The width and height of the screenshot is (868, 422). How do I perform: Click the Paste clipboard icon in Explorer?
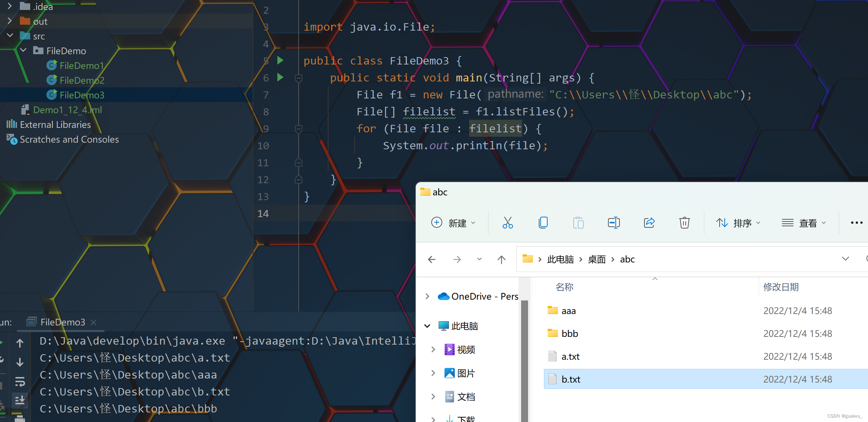[x=578, y=223]
